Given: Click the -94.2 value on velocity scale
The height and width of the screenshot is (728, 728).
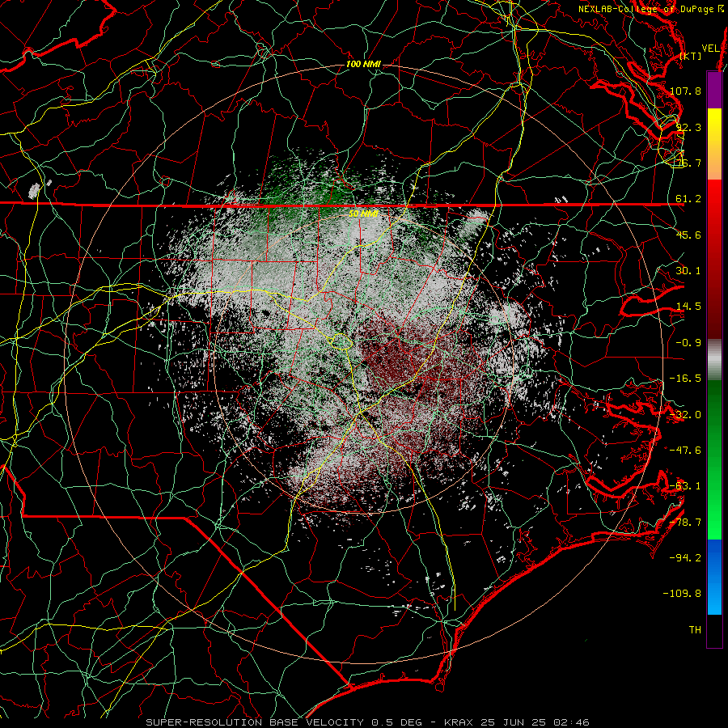Looking at the screenshot, I should [x=685, y=558].
